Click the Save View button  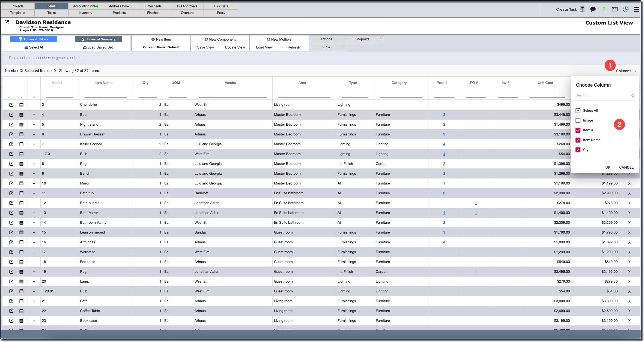pos(205,47)
